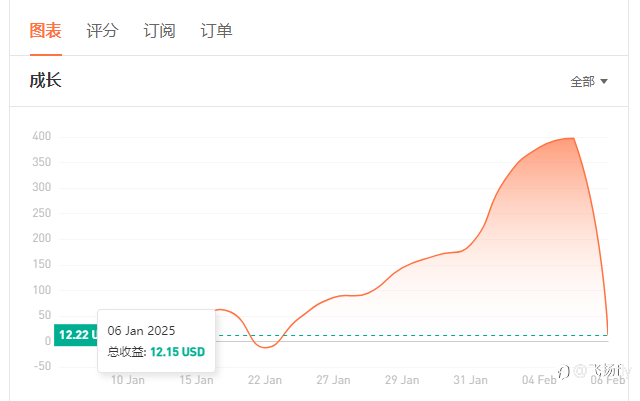The width and height of the screenshot is (640, 401).
Task: Click the chart peak near 400
Action: (571, 139)
